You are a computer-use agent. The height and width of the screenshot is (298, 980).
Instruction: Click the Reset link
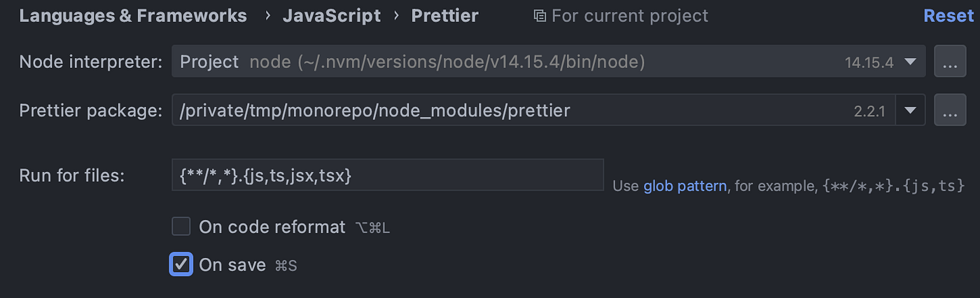948,15
